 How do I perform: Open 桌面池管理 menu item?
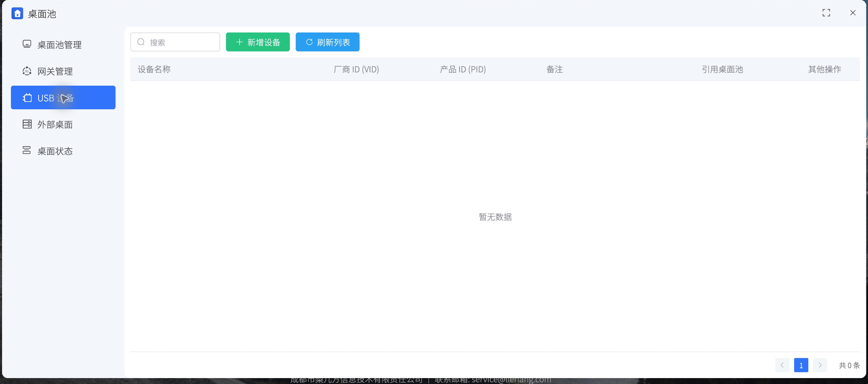pyautogui.click(x=63, y=44)
